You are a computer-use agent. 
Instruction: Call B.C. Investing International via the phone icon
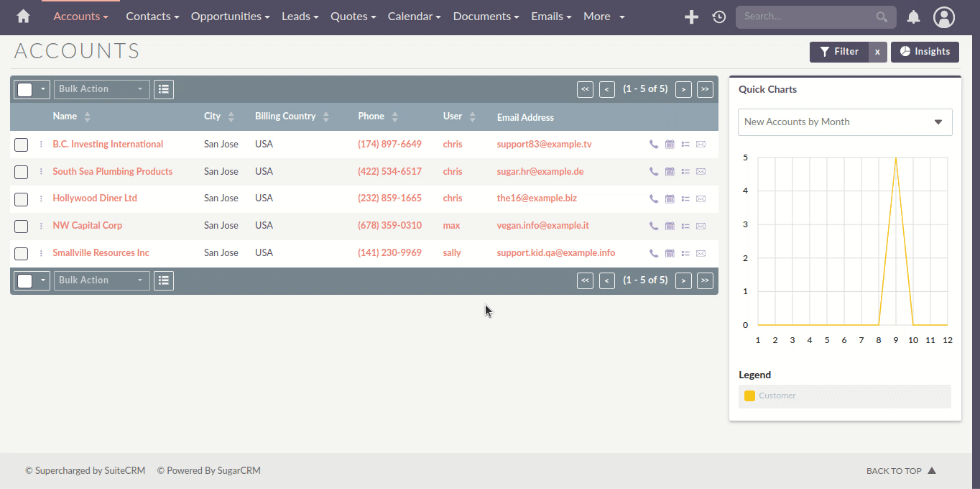[x=653, y=143]
